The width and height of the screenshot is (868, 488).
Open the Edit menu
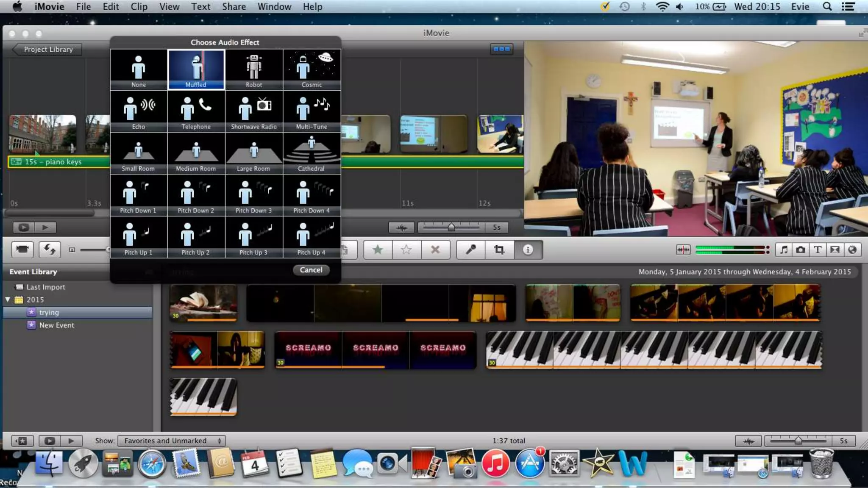pos(111,7)
